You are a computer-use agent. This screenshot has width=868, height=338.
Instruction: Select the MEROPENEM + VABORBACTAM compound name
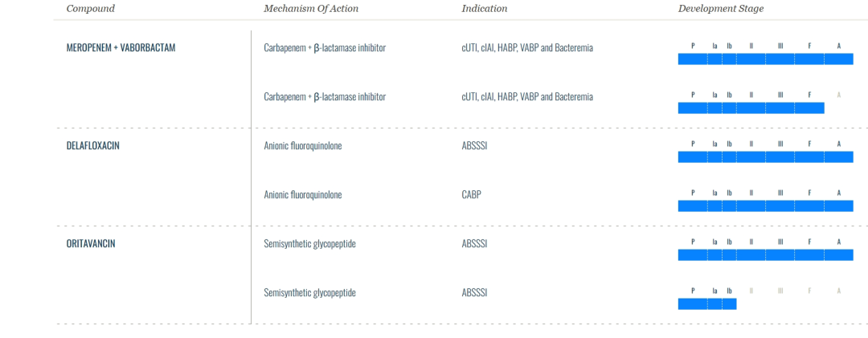(x=121, y=48)
